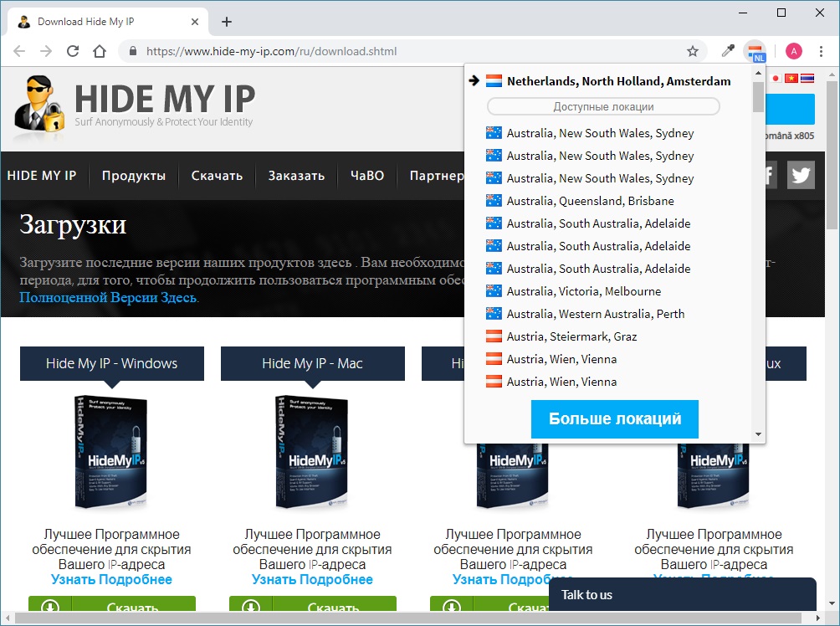This screenshot has width=840, height=626.
Task: Go back to the previous page
Action: [x=19, y=51]
